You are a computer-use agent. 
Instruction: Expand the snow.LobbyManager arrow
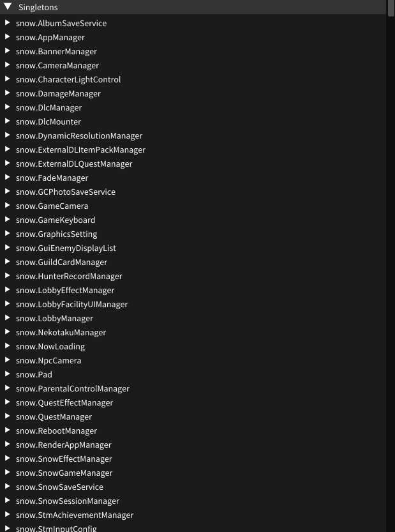click(x=7, y=318)
